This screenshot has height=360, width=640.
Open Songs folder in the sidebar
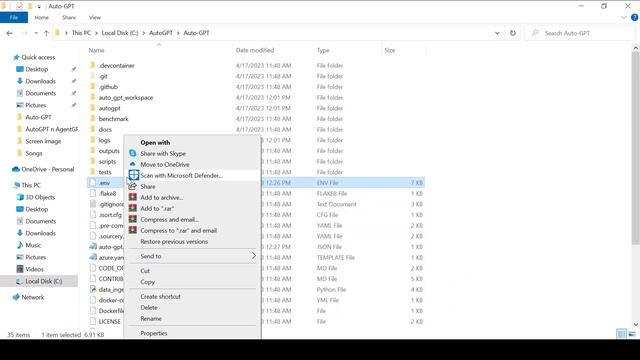coord(33,153)
